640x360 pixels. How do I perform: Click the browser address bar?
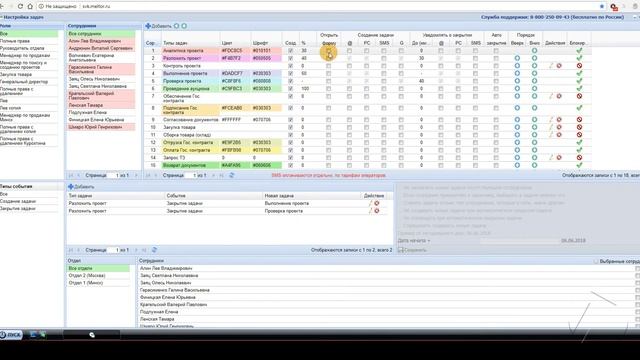pyautogui.click(x=318, y=7)
